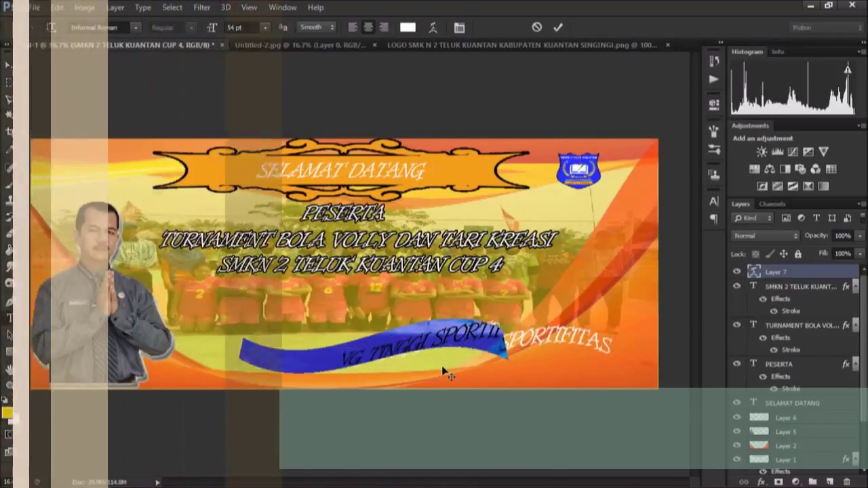Create a new layer
Image resolution: width=868 pixels, height=488 pixels.
pyautogui.click(x=829, y=482)
